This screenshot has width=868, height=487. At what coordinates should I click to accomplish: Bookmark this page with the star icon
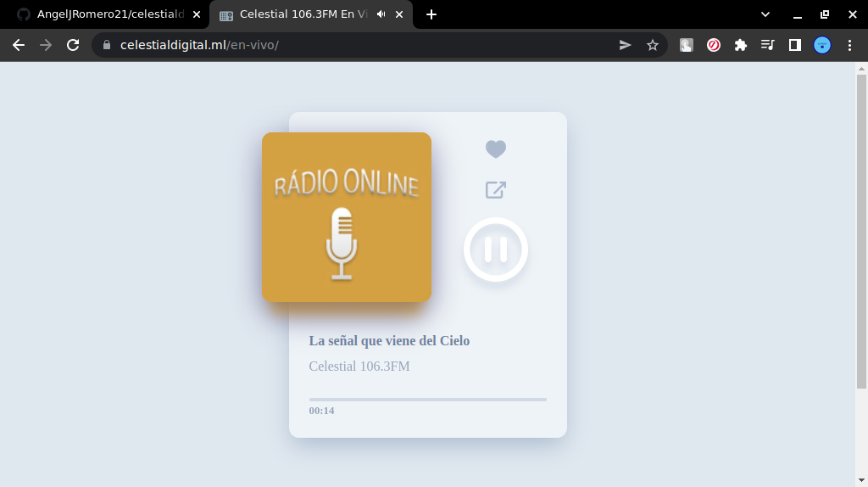653,45
